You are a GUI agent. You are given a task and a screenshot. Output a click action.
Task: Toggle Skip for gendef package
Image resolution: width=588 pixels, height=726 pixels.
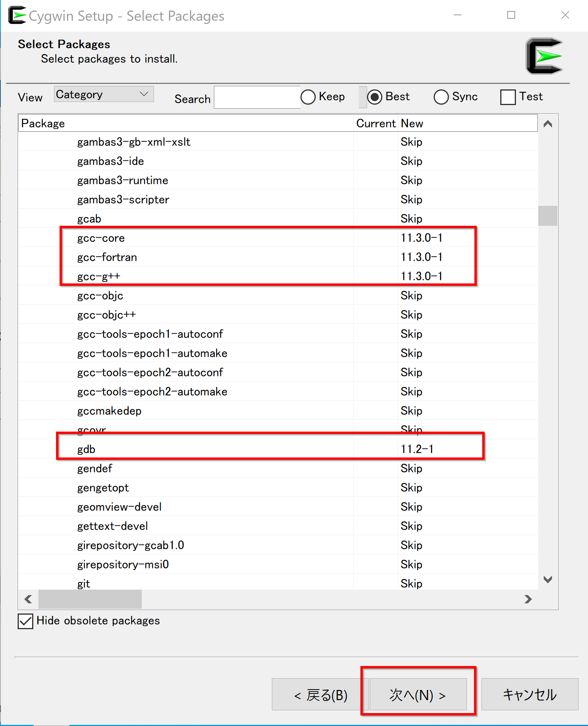point(411,468)
